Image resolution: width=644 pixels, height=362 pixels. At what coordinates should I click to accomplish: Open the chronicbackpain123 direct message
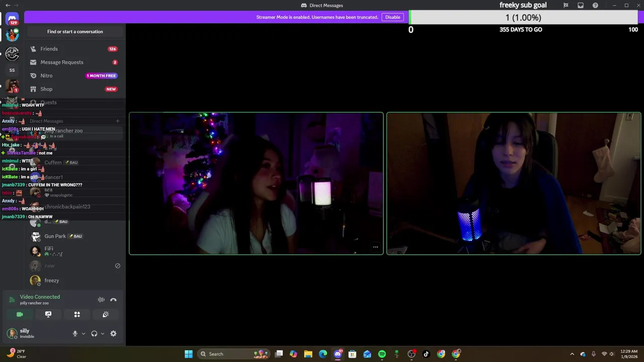point(74,207)
